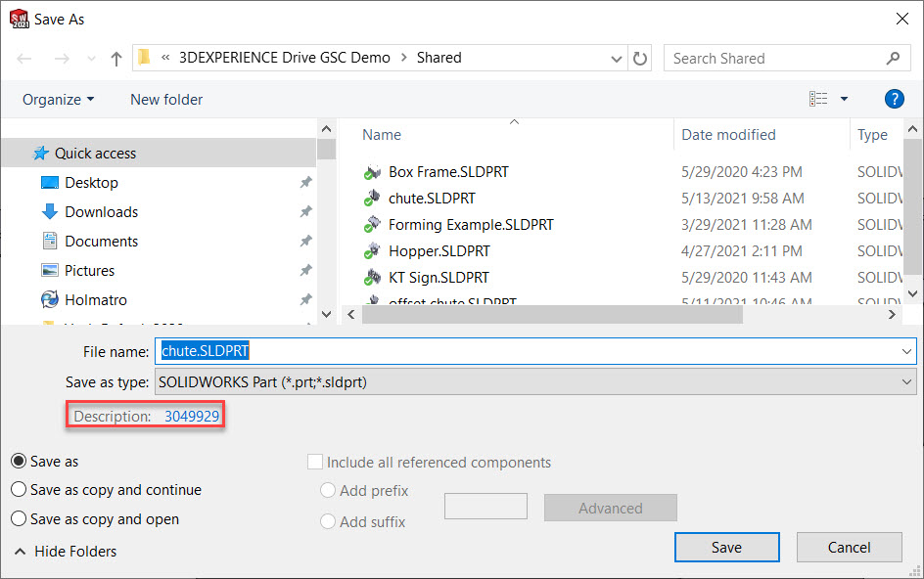Open recent locations dropdown arrow
This screenshot has height=579, width=924.
[91, 59]
